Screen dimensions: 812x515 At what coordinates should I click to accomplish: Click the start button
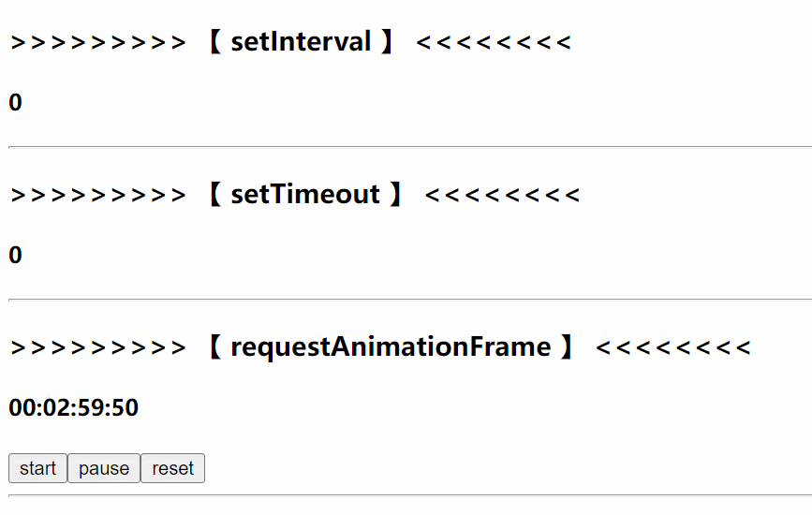37,468
